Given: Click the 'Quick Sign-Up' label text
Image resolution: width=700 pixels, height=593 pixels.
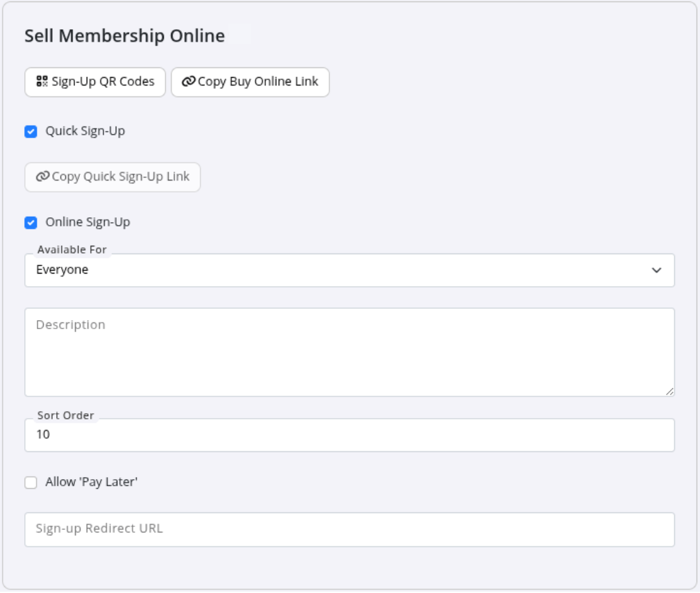Looking at the screenshot, I should coord(85,131).
